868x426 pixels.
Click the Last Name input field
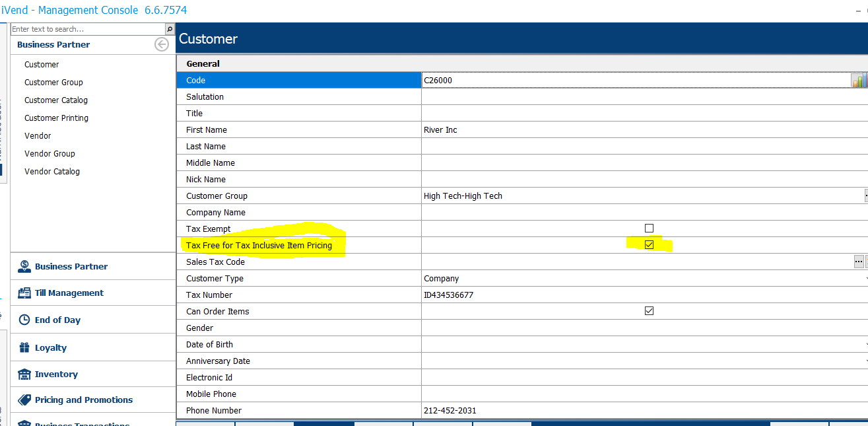coord(644,147)
